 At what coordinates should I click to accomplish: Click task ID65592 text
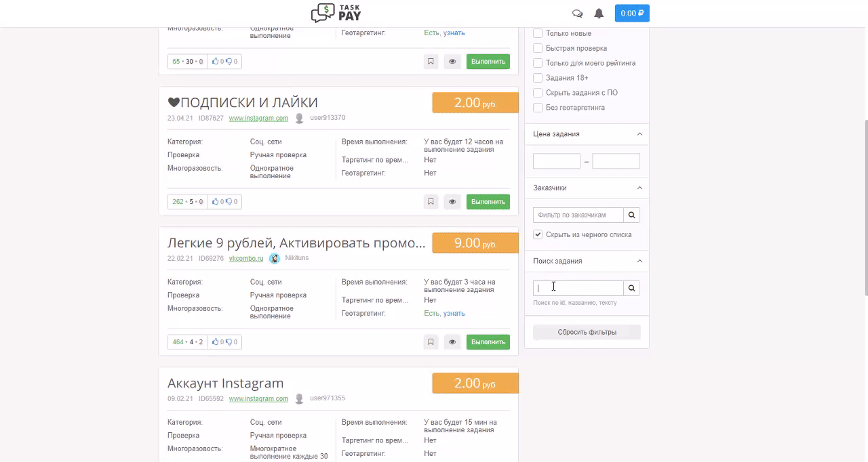tap(211, 398)
